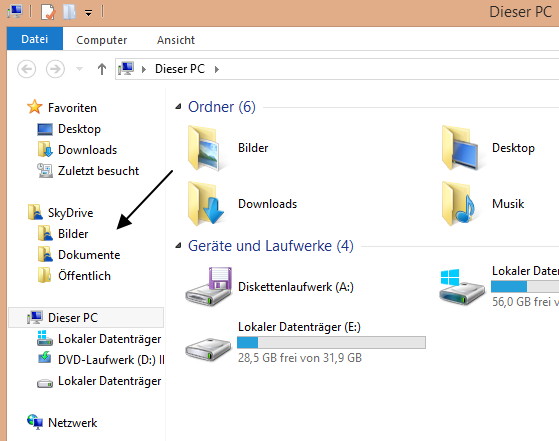
Task: Select Netzwerk in the navigation pane
Action: pos(72,423)
